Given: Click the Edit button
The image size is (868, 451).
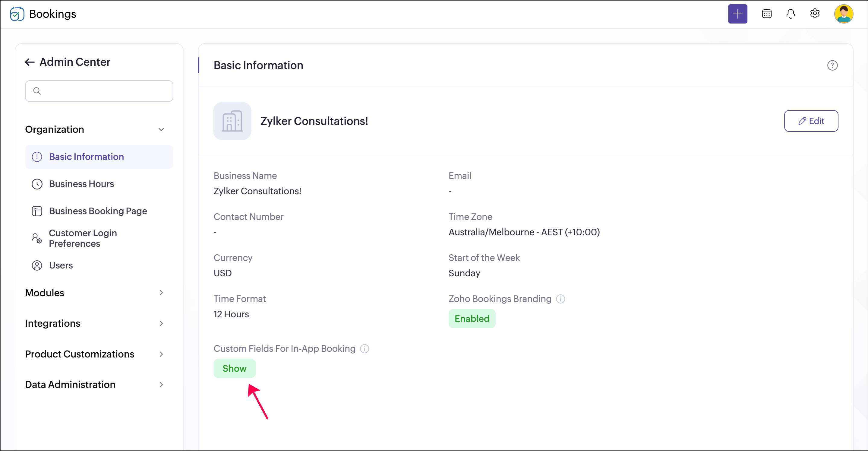Looking at the screenshot, I should pyautogui.click(x=811, y=121).
